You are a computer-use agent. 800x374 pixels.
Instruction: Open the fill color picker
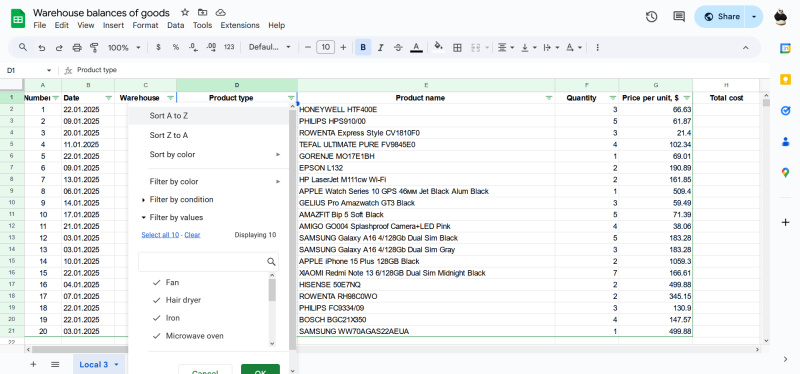pyautogui.click(x=438, y=47)
